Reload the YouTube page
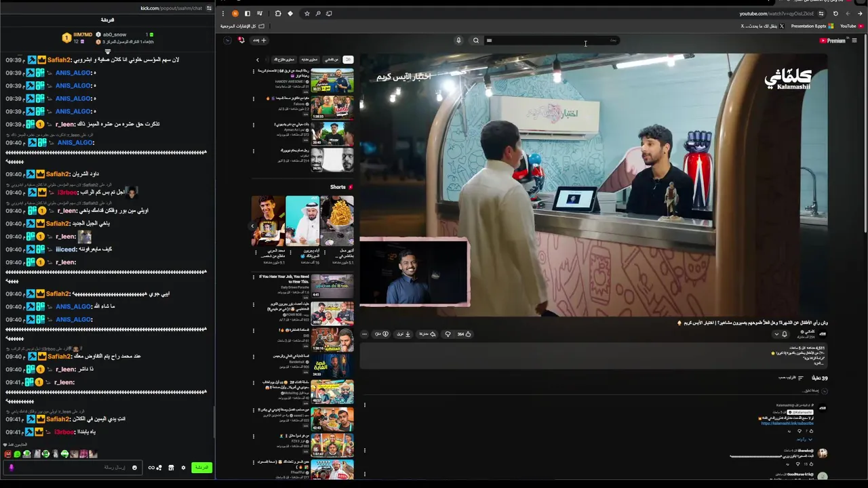Image resolution: width=868 pixels, height=488 pixels. pos(835,14)
